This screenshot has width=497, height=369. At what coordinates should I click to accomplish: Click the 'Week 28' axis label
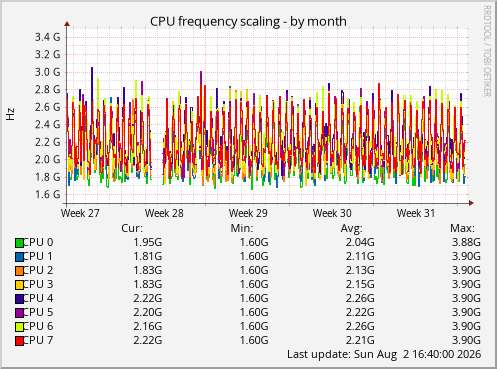tap(164, 213)
